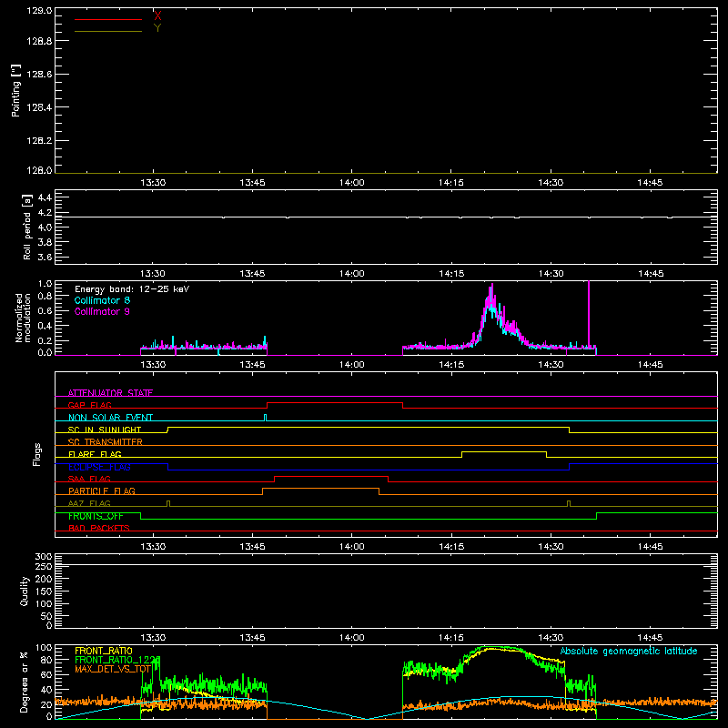728x728 pixels.
Task: Click the olive Y legend line
Action: click(108, 32)
